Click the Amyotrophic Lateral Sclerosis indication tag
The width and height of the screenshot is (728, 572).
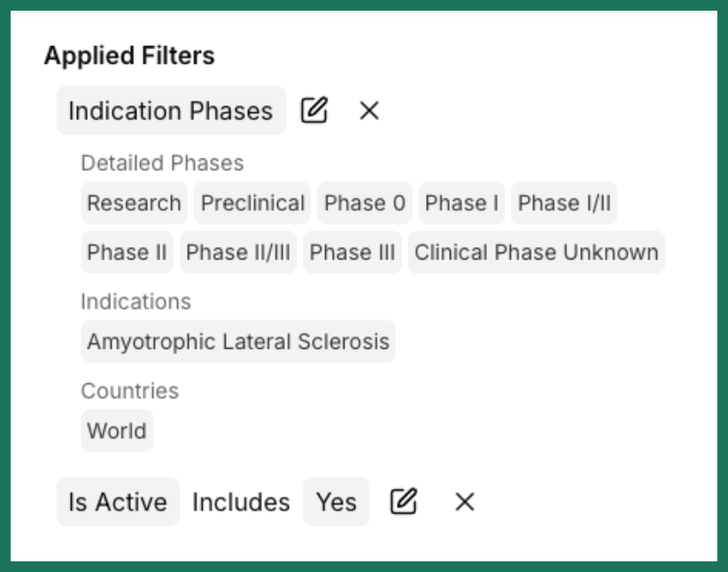238,341
